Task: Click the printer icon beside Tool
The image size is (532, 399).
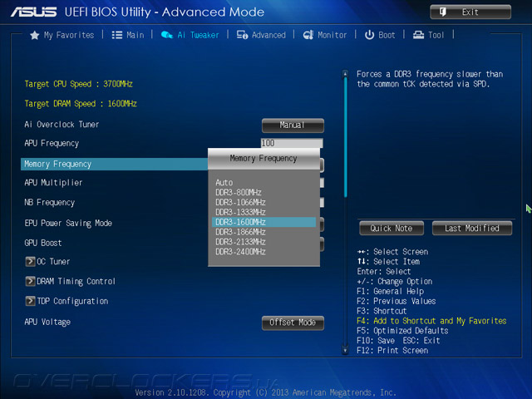Action: point(418,35)
